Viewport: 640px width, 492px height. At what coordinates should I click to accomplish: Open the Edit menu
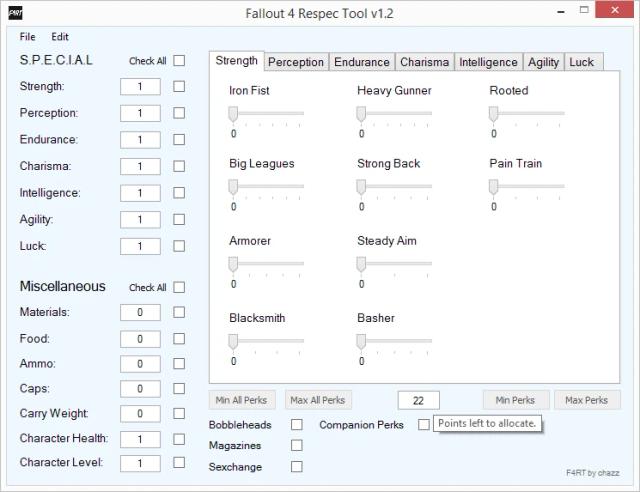point(60,37)
